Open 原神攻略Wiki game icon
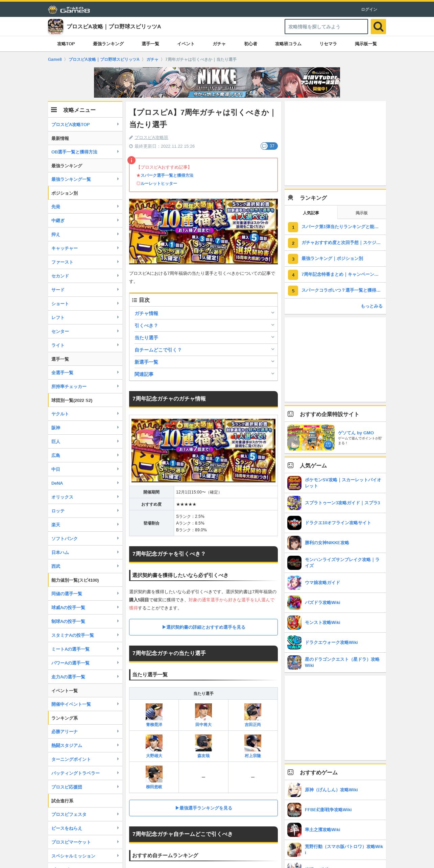 point(294,790)
